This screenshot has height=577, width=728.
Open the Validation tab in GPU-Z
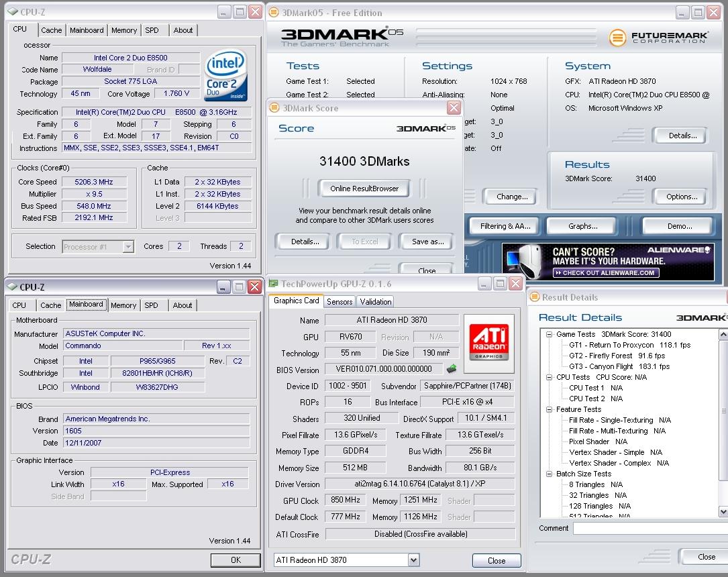point(376,302)
